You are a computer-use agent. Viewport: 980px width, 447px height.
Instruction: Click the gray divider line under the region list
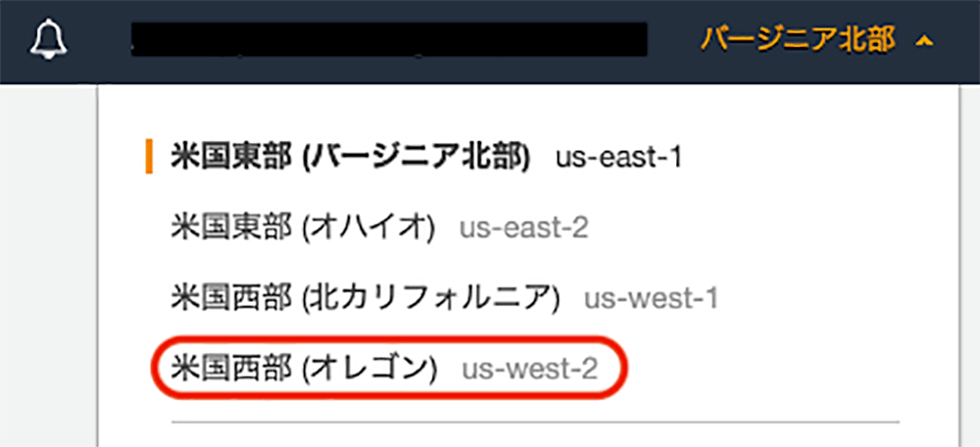(x=535, y=422)
